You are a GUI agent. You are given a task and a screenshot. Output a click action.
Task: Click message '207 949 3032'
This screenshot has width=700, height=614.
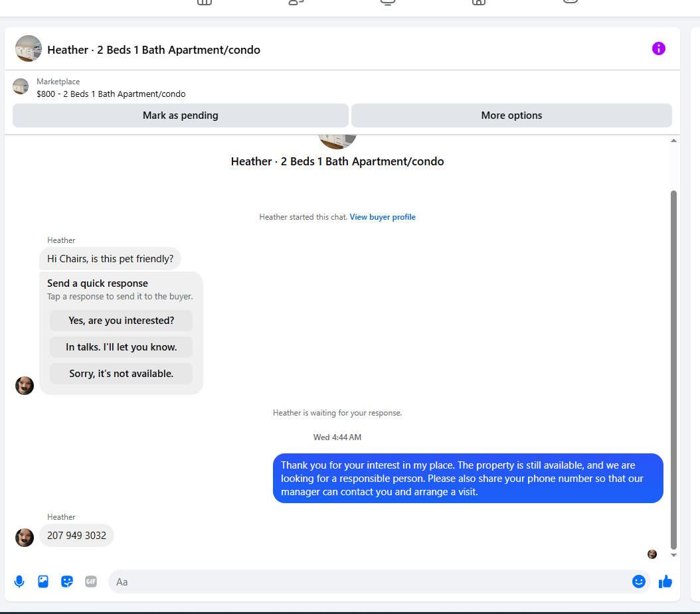(x=77, y=536)
